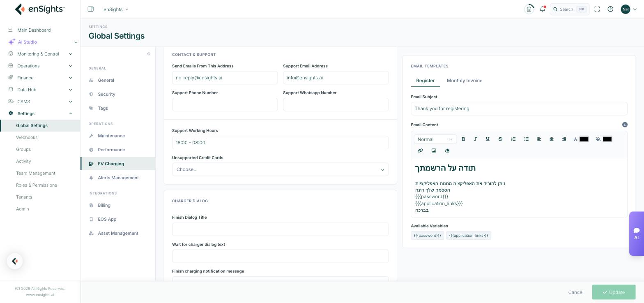Expand the AI Studio menu
This screenshot has width=644, height=303.
[x=43, y=42]
